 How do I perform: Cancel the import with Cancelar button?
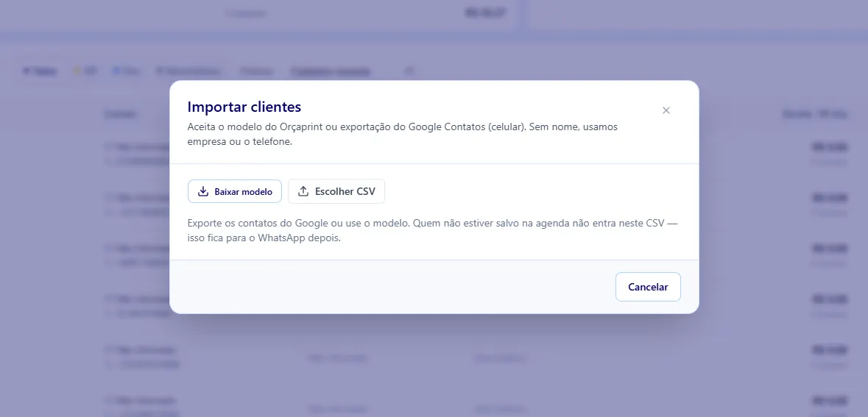click(x=648, y=287)
